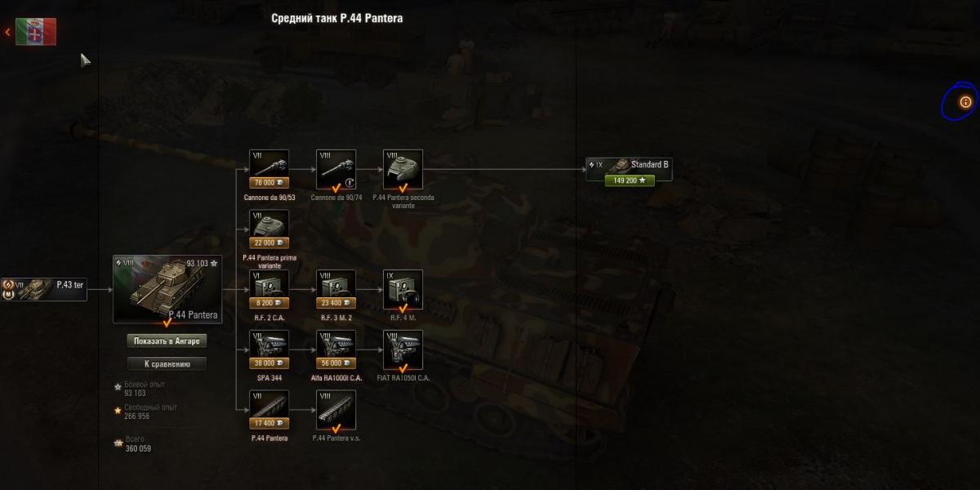Select P.44 Pantera prima variante turret
The image size is (980, 490).
click(269, 229)
